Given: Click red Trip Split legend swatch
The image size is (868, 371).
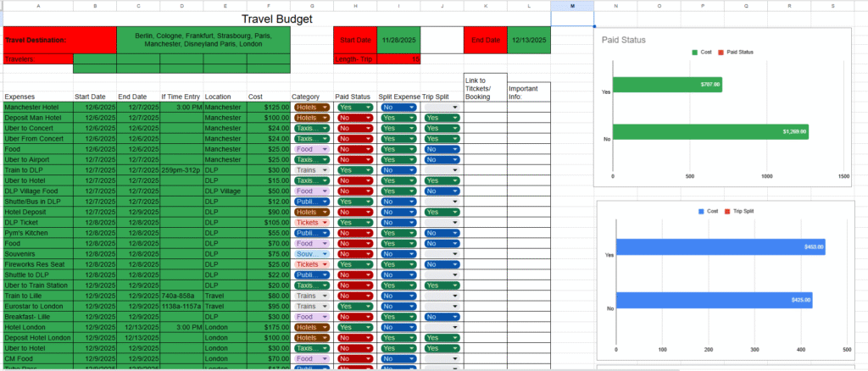Looking at the screenshot, I should point(728,211).
